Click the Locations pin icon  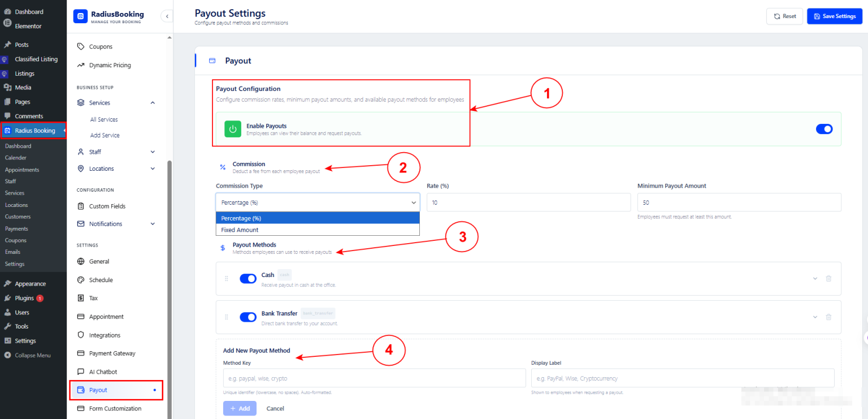coord(81,169)
